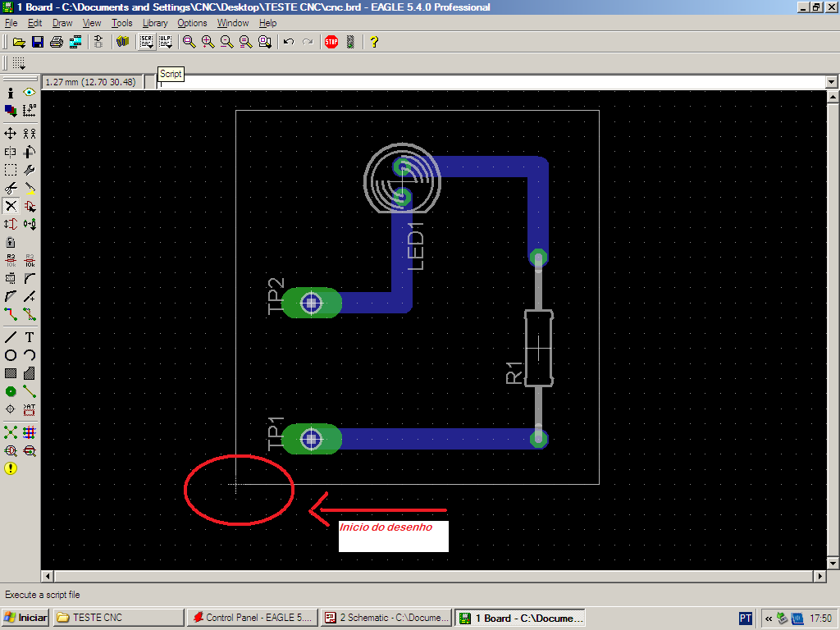
Task: Expand the command line history dropdown
Action: pos(832,83)
